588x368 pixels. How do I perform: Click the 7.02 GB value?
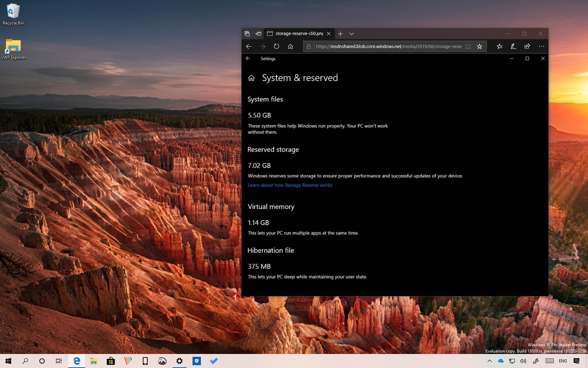(x=259, y=165)
